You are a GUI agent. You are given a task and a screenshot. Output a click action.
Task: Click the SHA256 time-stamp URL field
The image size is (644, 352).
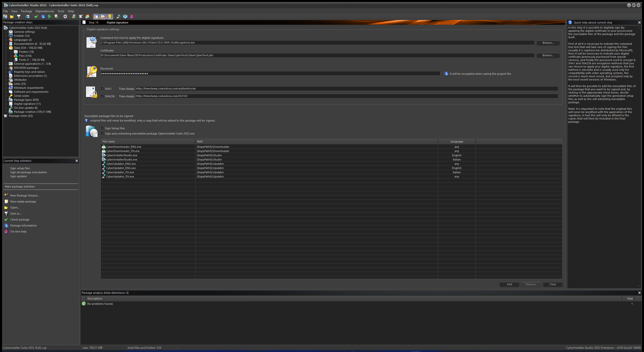347,96
